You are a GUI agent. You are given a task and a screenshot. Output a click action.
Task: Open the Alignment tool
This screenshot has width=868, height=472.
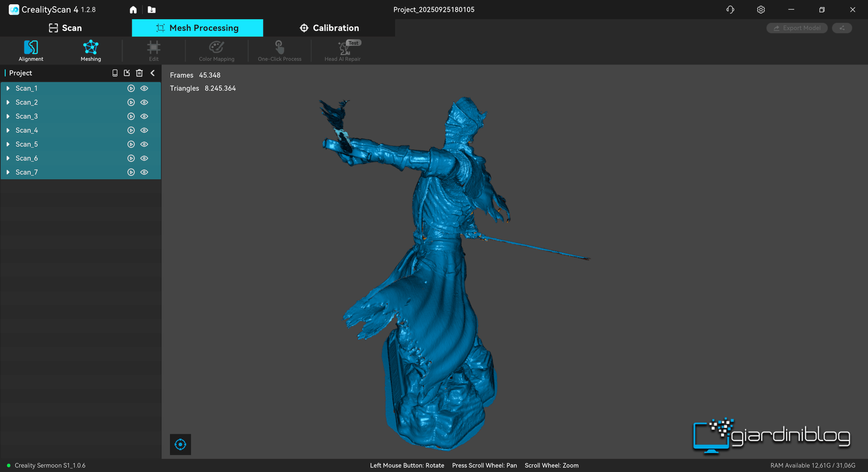tap(31, 50)
